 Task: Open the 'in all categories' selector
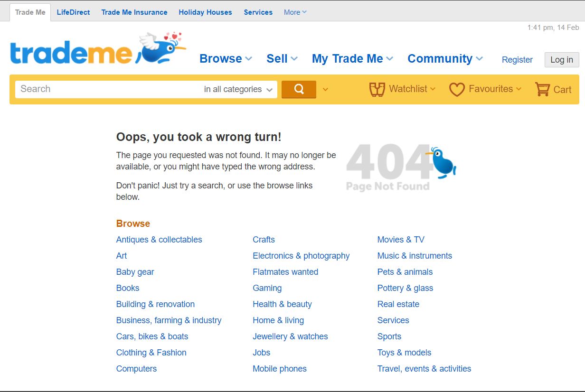tap(238, 89)
